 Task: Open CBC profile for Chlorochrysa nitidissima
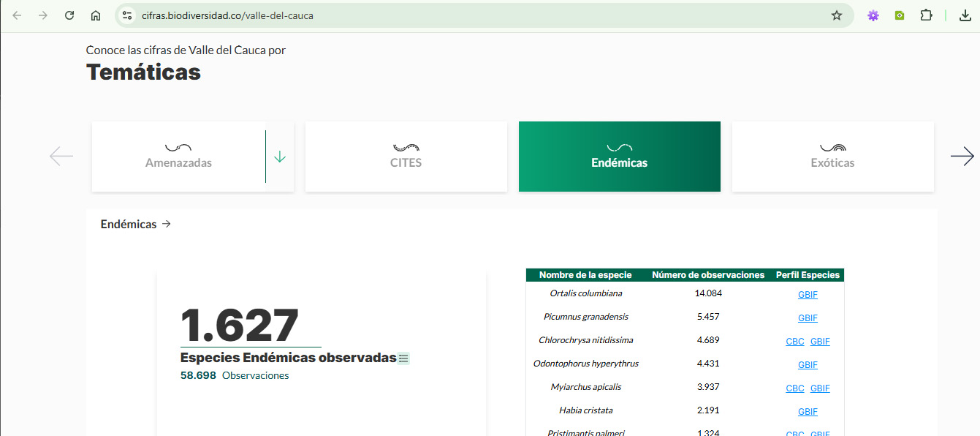(795, 342)
